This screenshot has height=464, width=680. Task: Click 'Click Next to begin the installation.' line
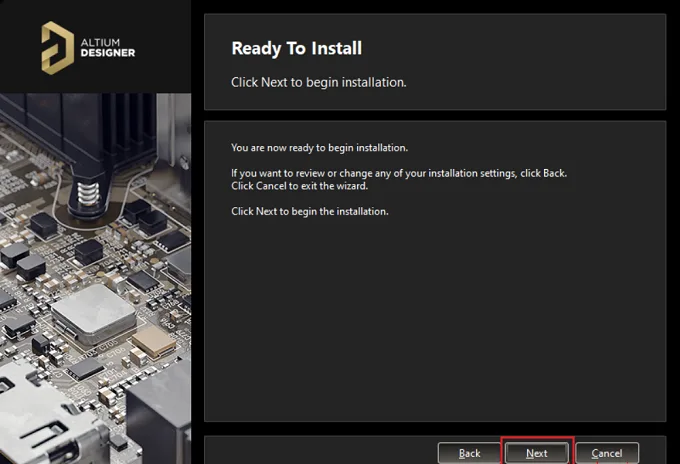[x=310, y=211]
